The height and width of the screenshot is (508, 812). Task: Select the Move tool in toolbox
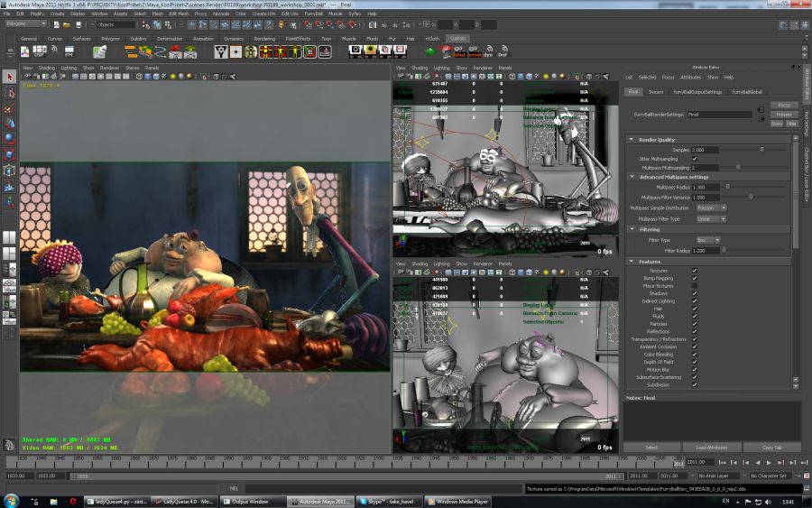coord(9,124)
